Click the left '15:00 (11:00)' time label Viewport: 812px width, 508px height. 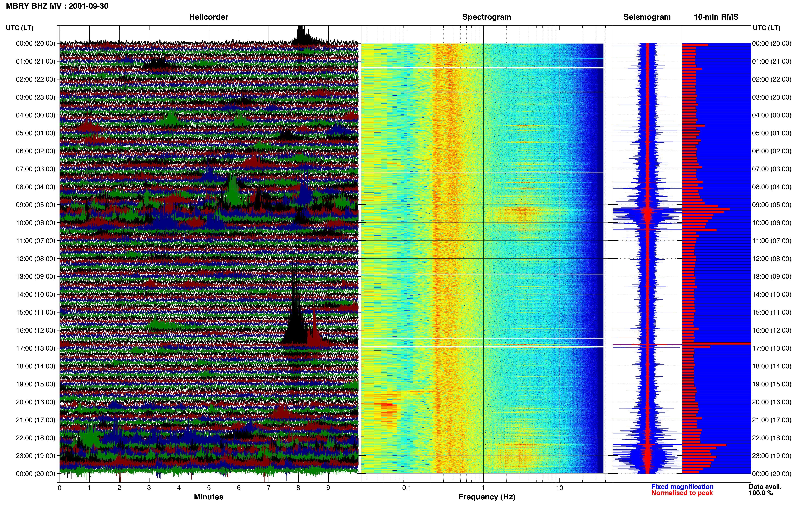(x=36, y=313)
